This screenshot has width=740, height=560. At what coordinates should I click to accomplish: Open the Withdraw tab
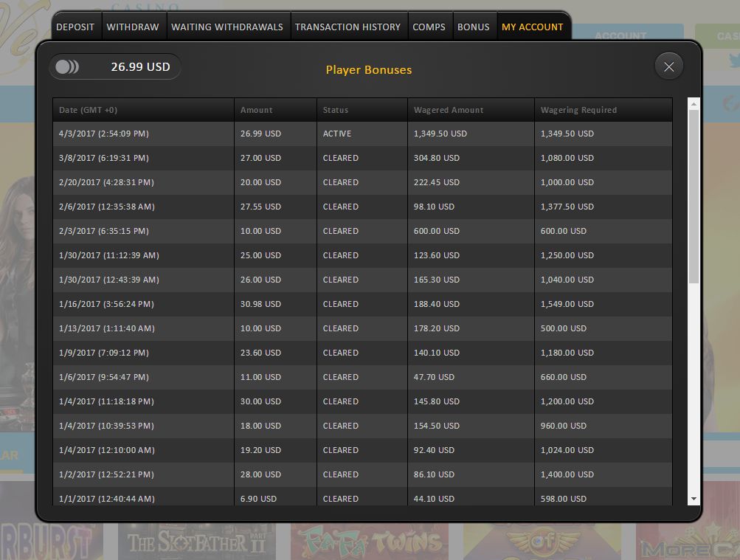point(133,27)
